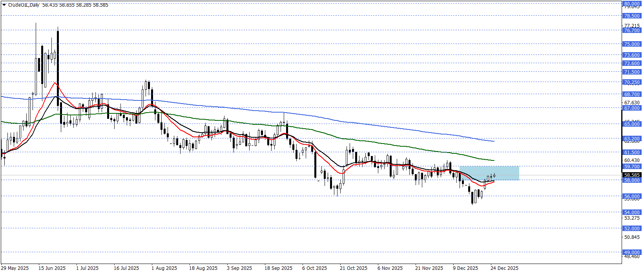Click the black current price label 58.585
The height and width of the screenshot is (273, 644).
coord(632,175)
